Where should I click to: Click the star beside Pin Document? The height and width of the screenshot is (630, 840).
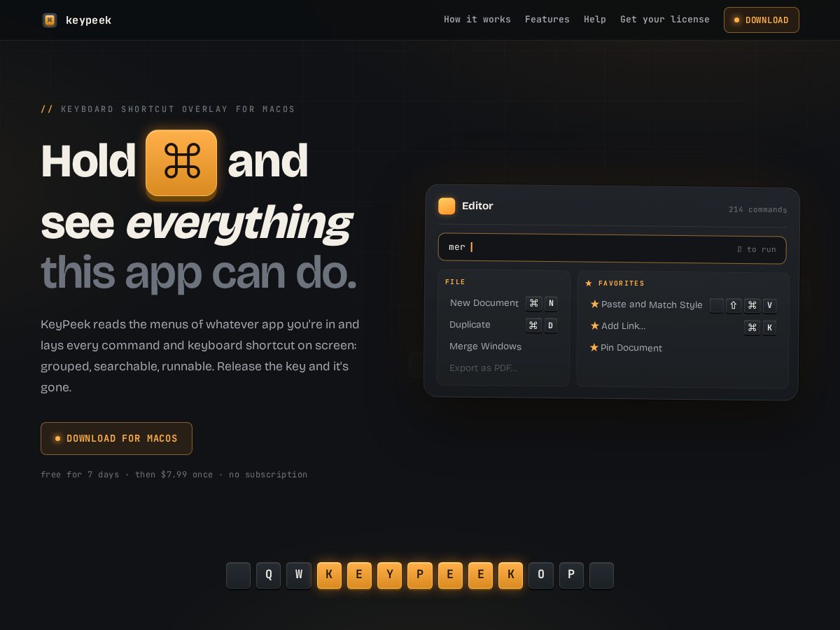(x=594, y=348)
